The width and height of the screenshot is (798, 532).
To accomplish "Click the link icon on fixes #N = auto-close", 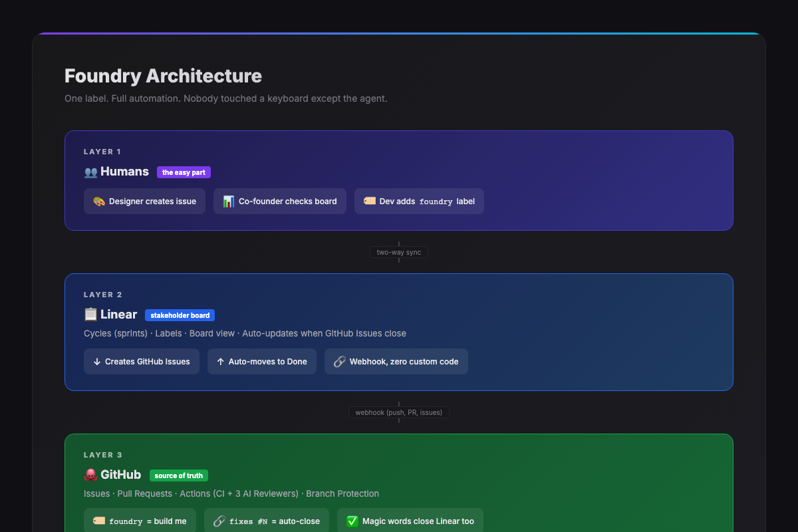I will tap(219, 521).
